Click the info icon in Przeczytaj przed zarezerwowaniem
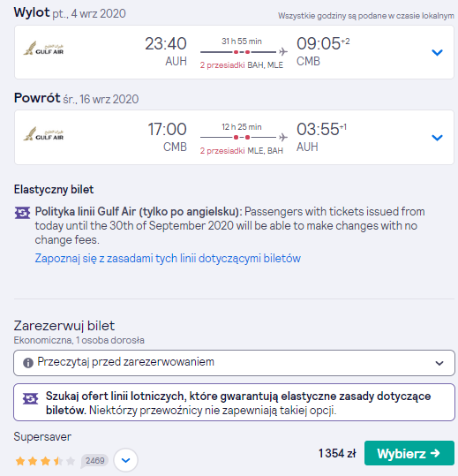The width and height of the screenshot is (458, 476). tap(28, 363)
